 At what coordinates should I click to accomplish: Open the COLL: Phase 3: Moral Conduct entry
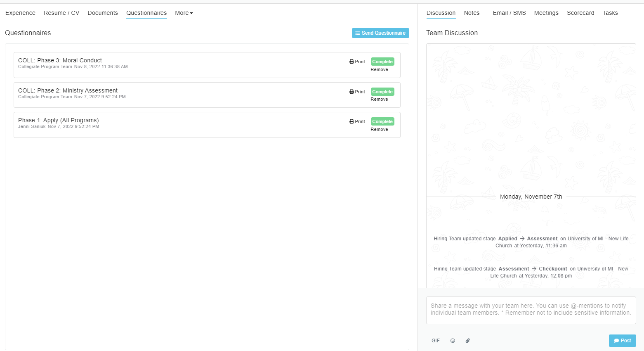[60, 60]
